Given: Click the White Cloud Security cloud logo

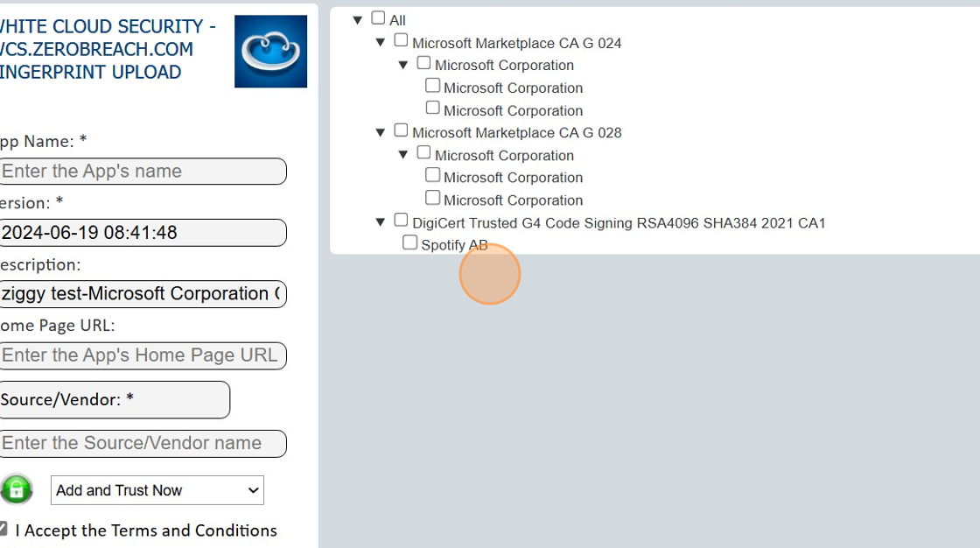Looking at the screenshot, I should pyautogui.click(x=270, y=51).
